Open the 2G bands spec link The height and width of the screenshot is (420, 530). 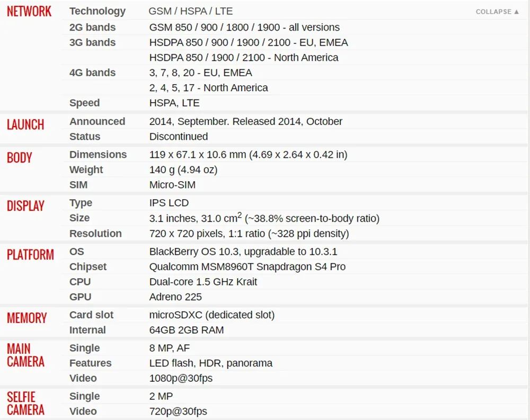pos(92,27)
